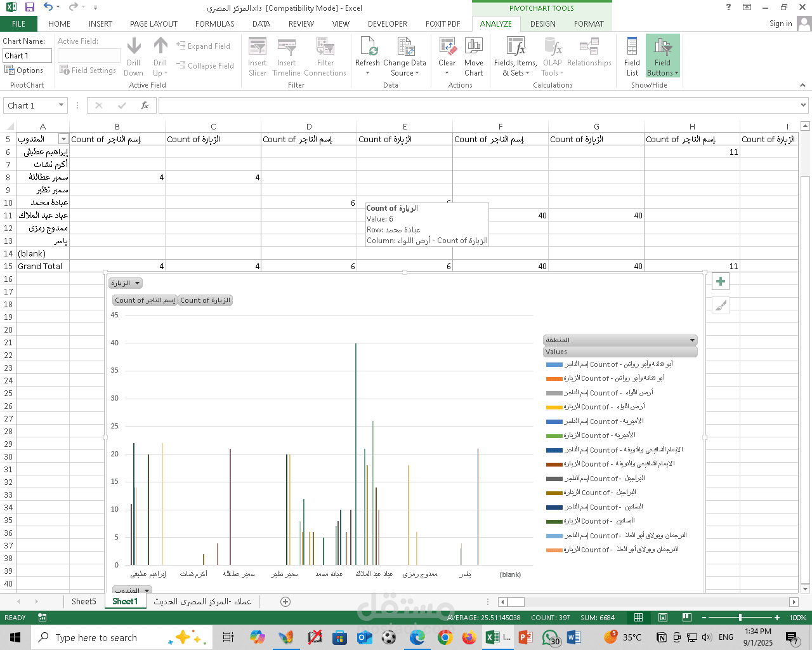The image size is (812, 650).
Task: Open the المندوب filter dropdown in cell A5
Action: [x=63, y=138]
